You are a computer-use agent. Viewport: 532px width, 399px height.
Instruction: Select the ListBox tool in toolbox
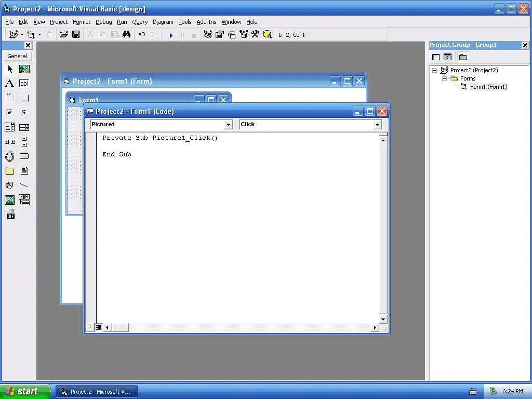[24, 127]
